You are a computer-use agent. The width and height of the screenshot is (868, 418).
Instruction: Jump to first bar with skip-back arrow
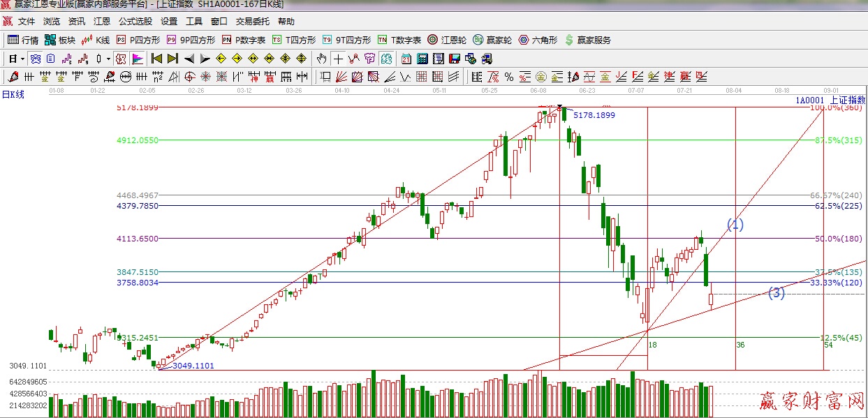156,59
